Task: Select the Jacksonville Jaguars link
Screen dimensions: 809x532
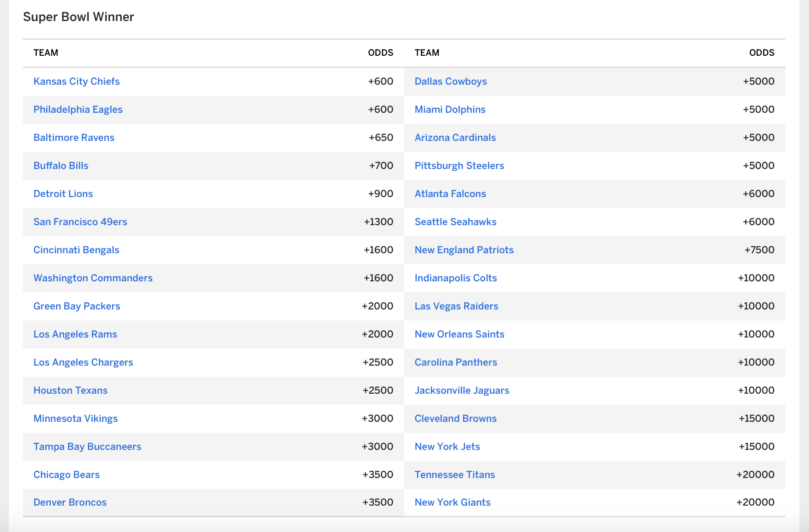Action: coord(462,390)
